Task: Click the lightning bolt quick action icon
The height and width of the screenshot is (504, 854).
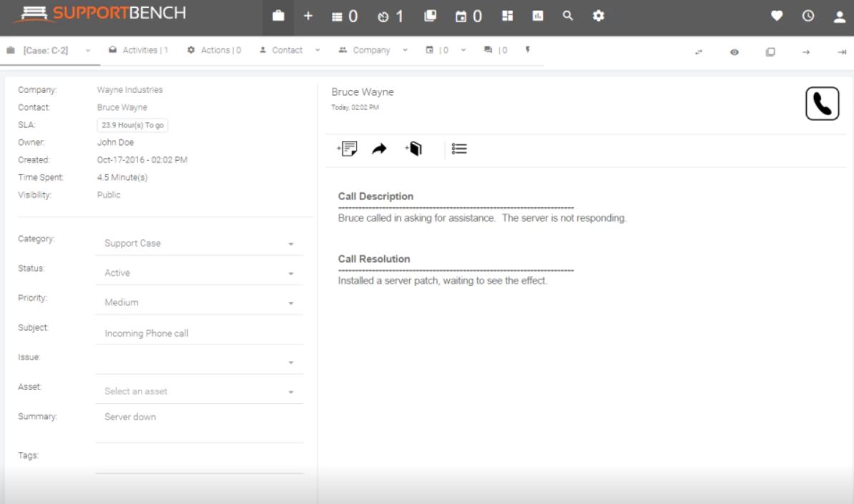Action: (x=527, y=49)
